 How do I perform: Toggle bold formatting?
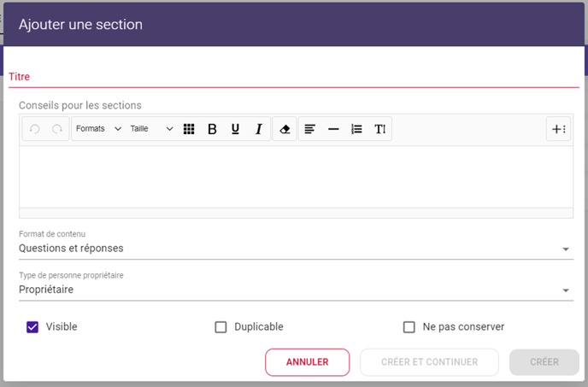point(212,129)
